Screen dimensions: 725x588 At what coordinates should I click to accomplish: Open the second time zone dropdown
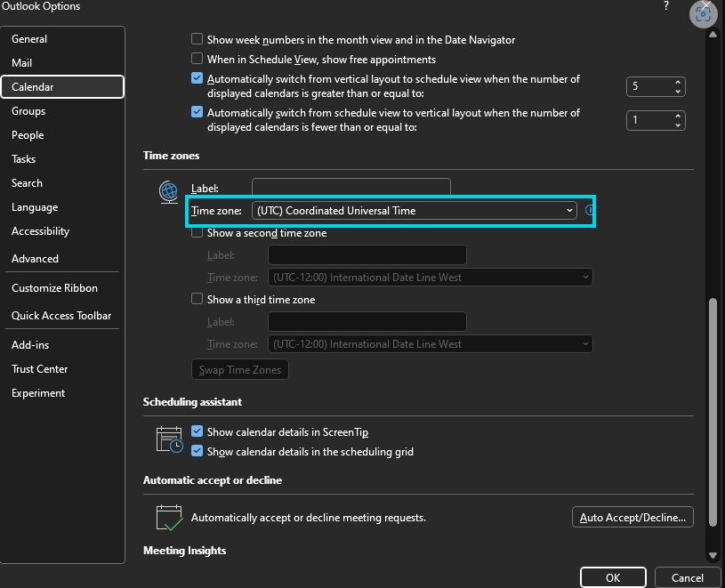(x=430, y=278)
